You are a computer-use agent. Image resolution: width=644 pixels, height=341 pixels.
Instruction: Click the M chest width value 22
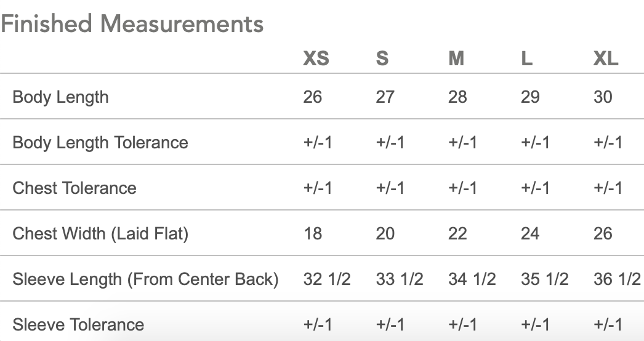pyautogui.click(x=457, y=233)
